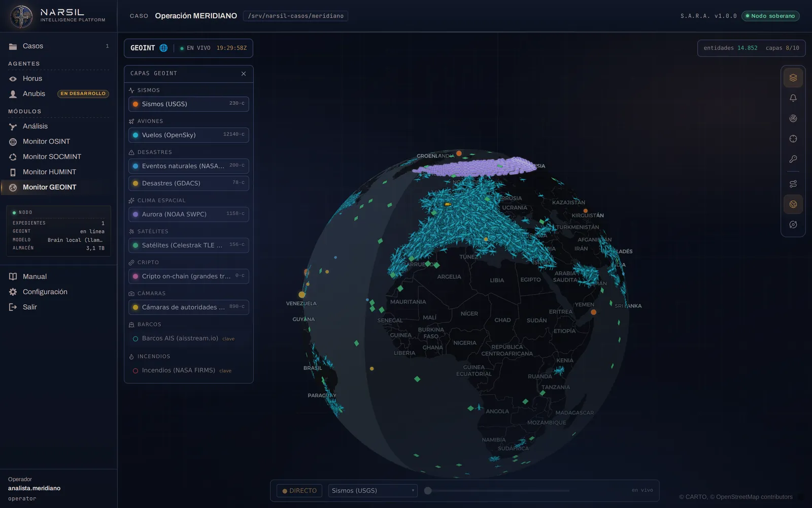The image size is (812, 508).
Task: Enable Incendios (NASA FIRMS) layer
Action: [x=189, y=370]
